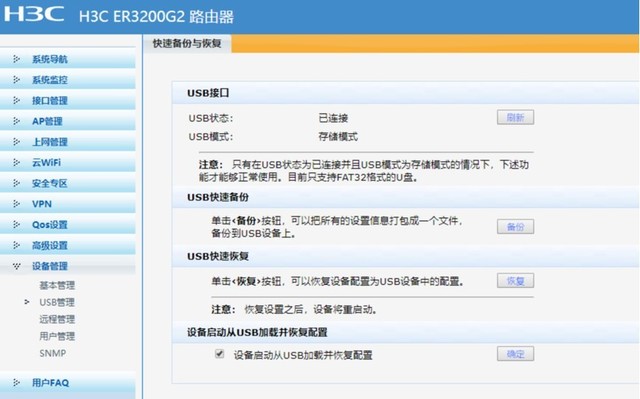Click the 恢复 button
Image resolution: width=640 pixels, height=399 pixels.
(x=515, y=281)
